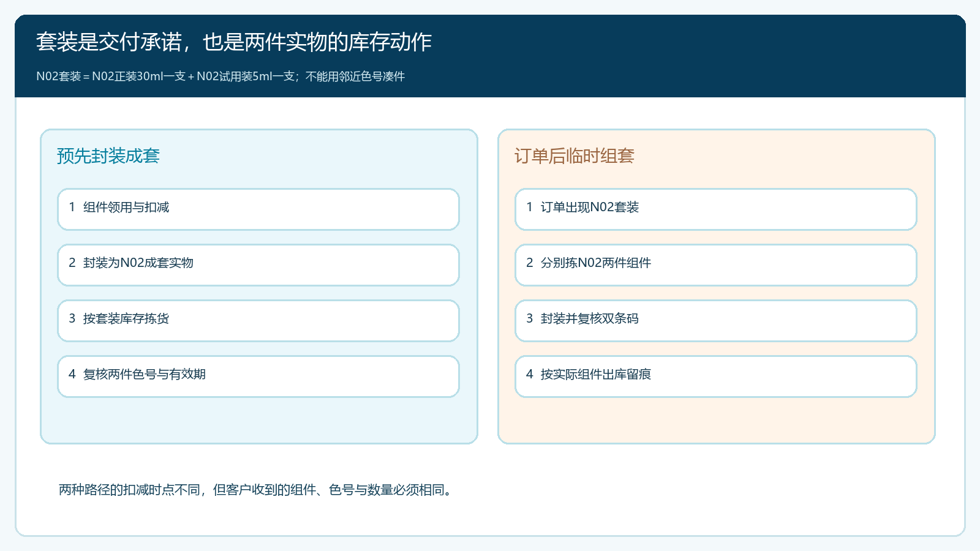Select the subtitle line starting with N02套装＝N02正装30ml
The width and height of the screenshot is (980, 551).
tap(221, 77)
